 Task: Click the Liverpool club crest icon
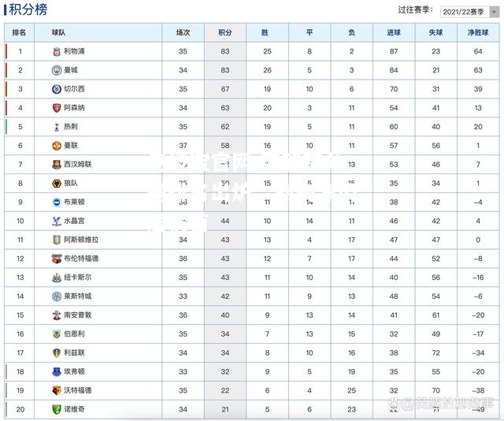(x=57, y=51)
